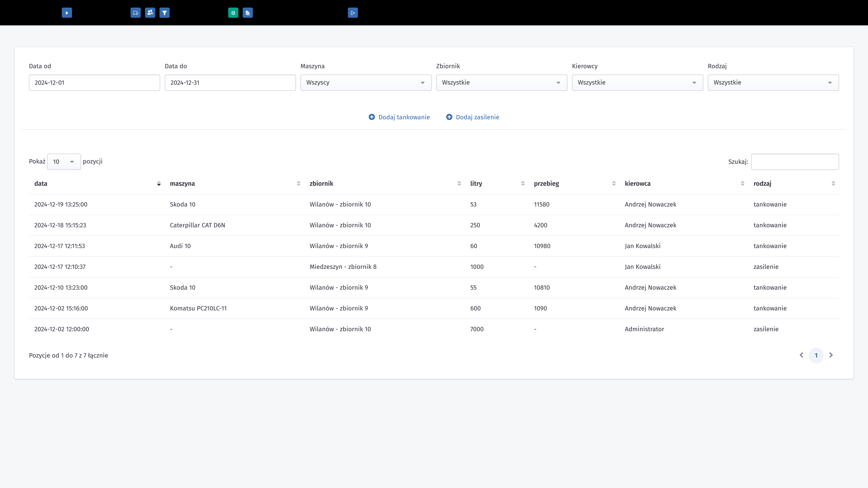Screen dimensions: 868x488
Task: Open the Rodzaj dropdown
Action: point(773,82)
